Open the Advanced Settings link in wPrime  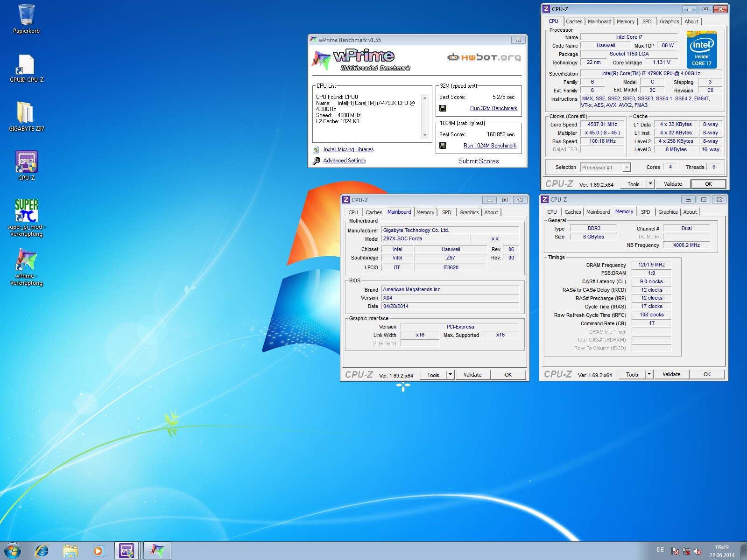[x=345, y=161]
